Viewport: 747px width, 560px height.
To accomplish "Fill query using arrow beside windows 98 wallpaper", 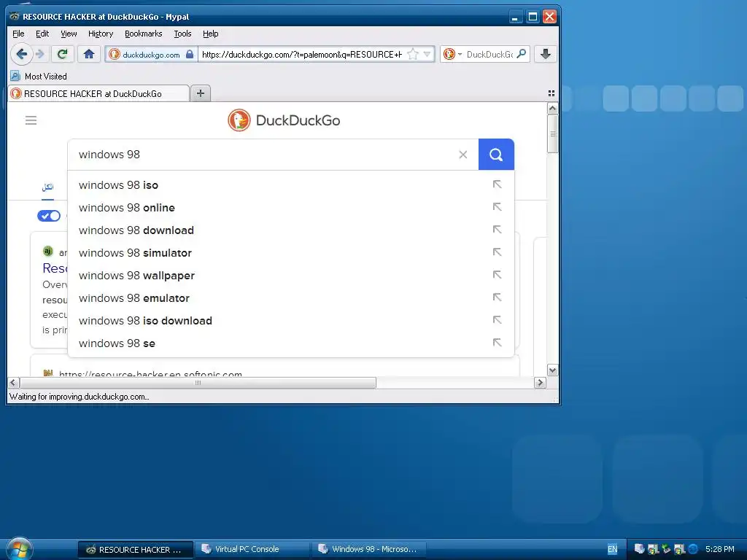I will (x=497, y=275).
